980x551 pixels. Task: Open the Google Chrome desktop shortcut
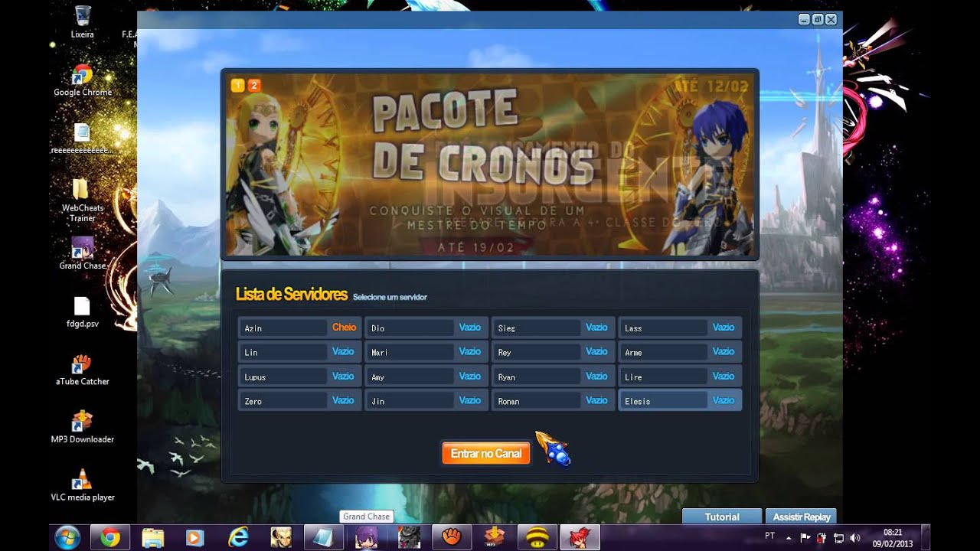click(x=83, y=80)
